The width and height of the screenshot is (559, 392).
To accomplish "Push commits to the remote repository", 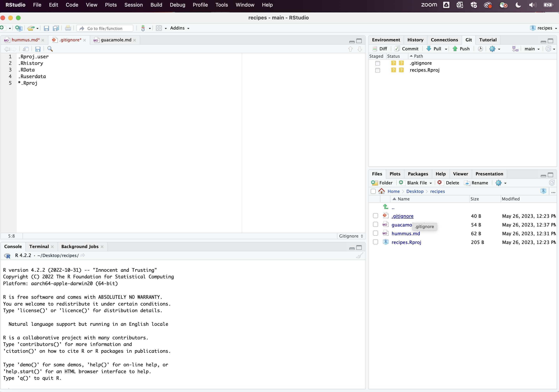I will (x=461, y=48).
